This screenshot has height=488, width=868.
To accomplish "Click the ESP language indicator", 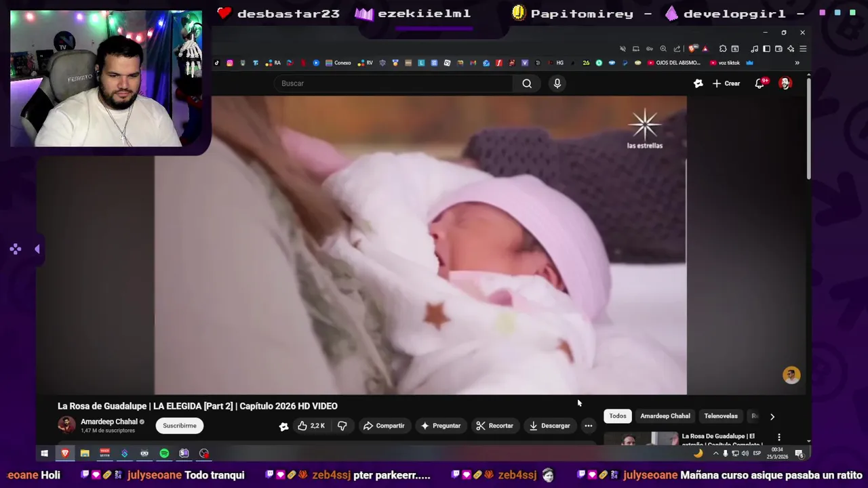I will (x=757, y=453).
